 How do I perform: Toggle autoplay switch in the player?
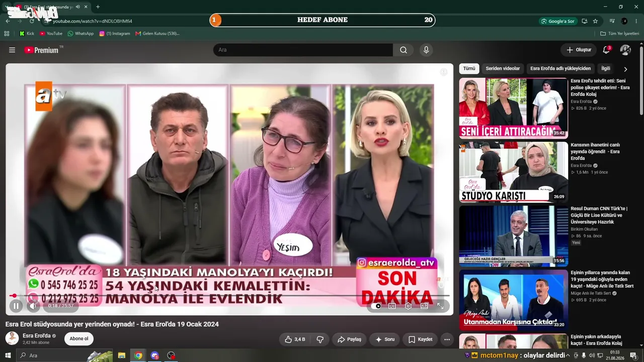(x=377, y=306)
